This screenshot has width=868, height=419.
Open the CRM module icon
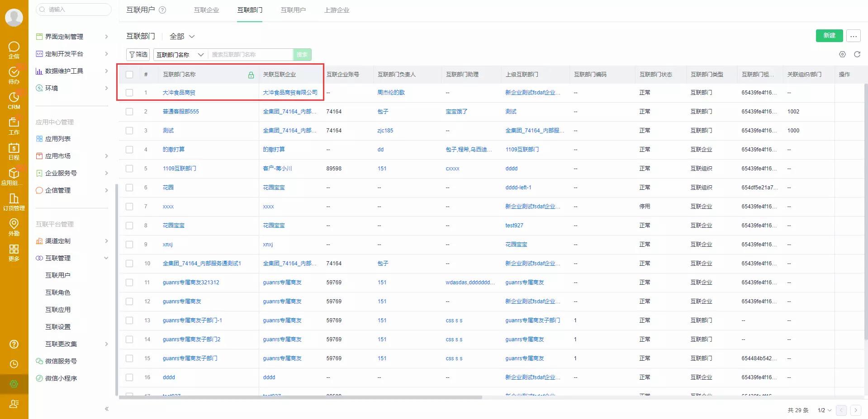tap(14, 99)
